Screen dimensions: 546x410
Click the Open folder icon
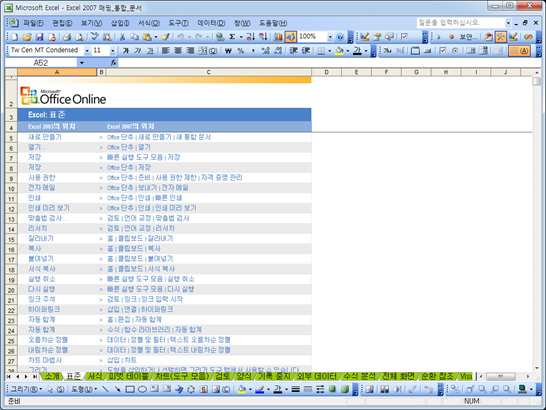(27, 37)
